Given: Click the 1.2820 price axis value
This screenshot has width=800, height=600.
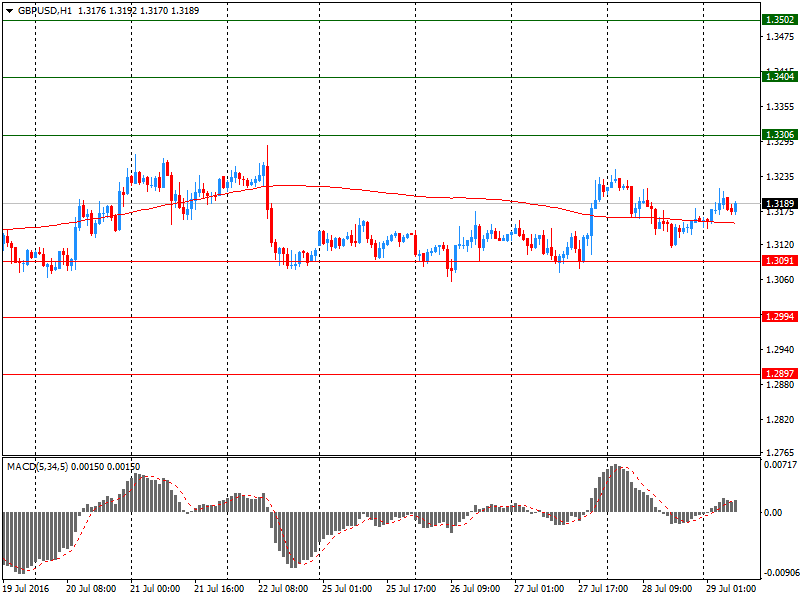Looking at the screenshot, I should point(780,419).
